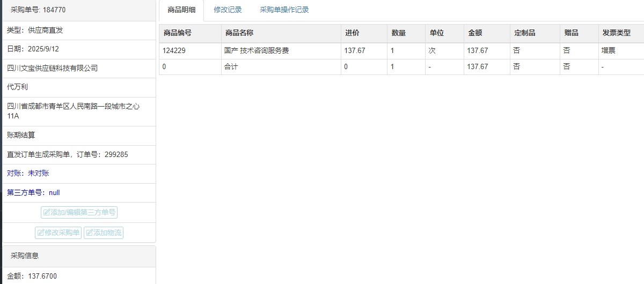The width and height of the screenshot is (644, 284).
Task: Click the 商品编号 column header
Action: (x=177, y=33)
